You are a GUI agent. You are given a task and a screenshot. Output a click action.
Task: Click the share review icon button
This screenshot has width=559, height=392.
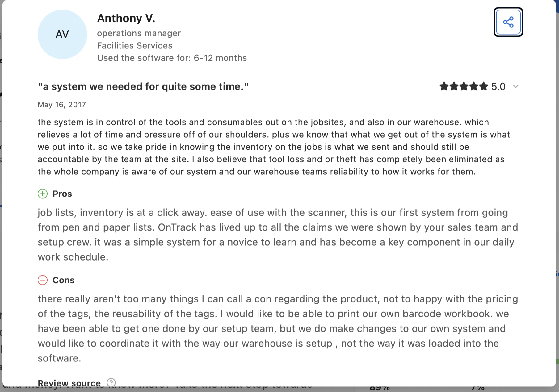tap(508, 22)
